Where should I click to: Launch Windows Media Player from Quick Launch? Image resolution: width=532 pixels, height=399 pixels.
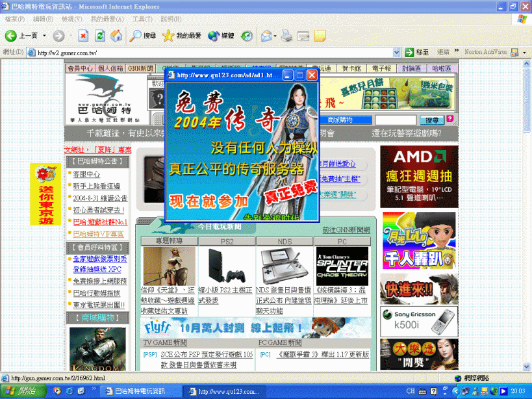[57, 391]
